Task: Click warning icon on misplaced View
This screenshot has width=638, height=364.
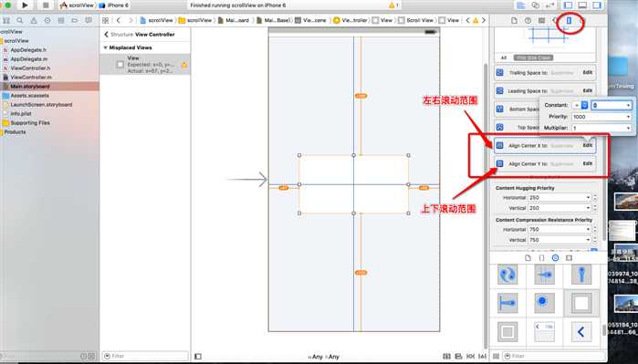Action: (x=184, y=65)
